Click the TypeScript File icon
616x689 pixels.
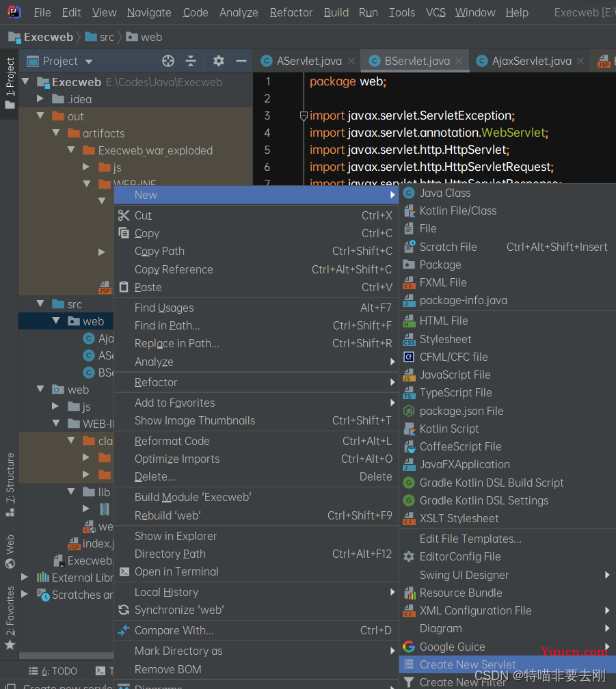[409, 393]
